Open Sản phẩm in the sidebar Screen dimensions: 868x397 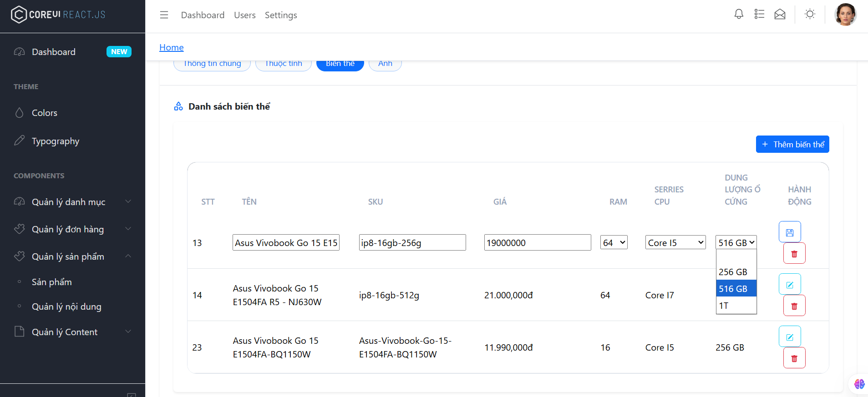click(x=73, y=282)
